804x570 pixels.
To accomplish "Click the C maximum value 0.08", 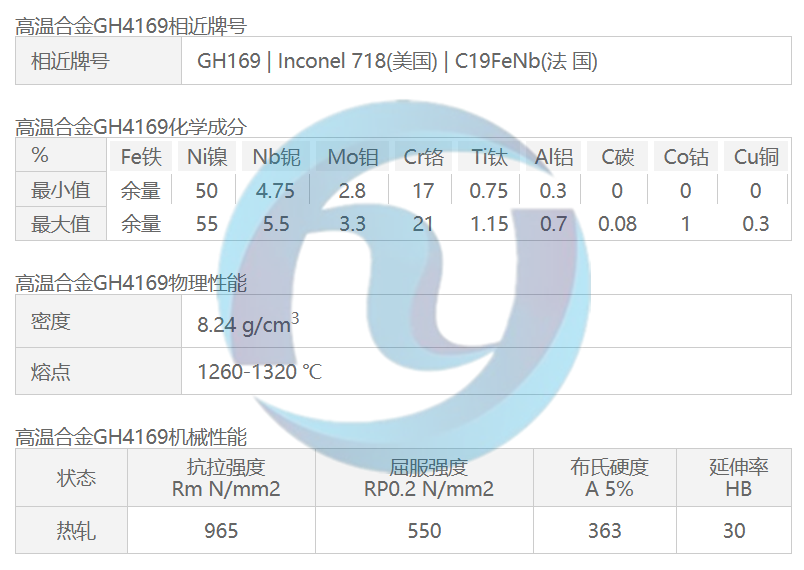I will pyautogui.click(x=617, y=224).
